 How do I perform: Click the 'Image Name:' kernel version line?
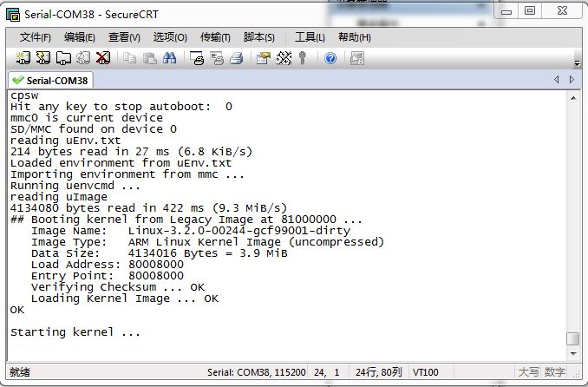(x=191, y=231)
